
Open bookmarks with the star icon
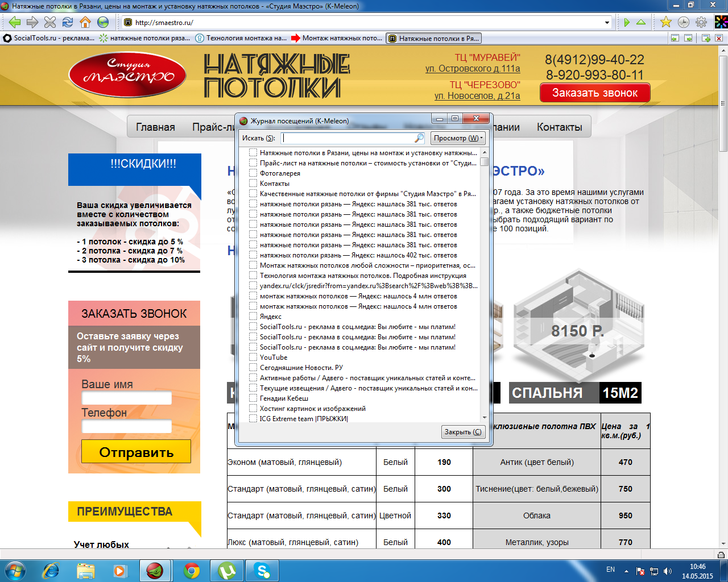[666, 22]
